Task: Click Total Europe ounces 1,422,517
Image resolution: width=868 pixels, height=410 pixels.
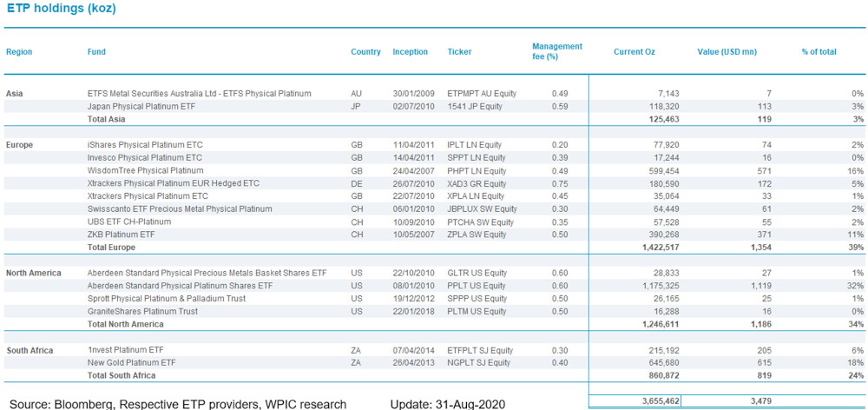Action: (662, 247)
